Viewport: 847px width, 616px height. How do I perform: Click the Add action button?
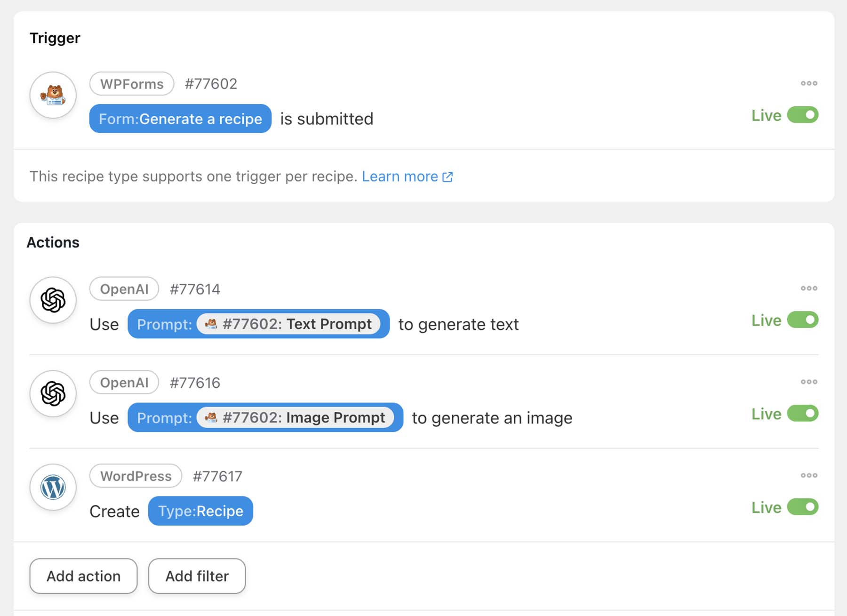[83, 576]
